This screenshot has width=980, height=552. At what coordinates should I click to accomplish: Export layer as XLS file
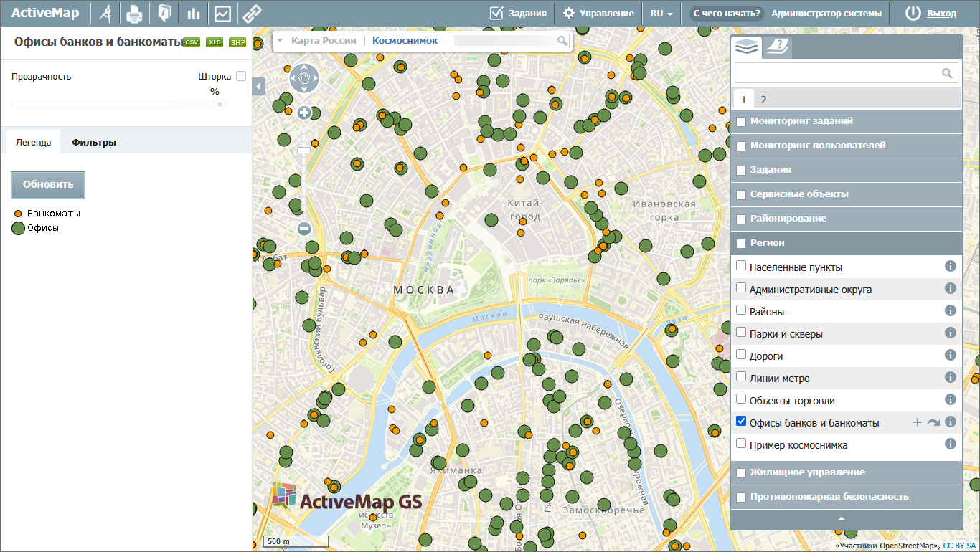click(x=215, y=42)
